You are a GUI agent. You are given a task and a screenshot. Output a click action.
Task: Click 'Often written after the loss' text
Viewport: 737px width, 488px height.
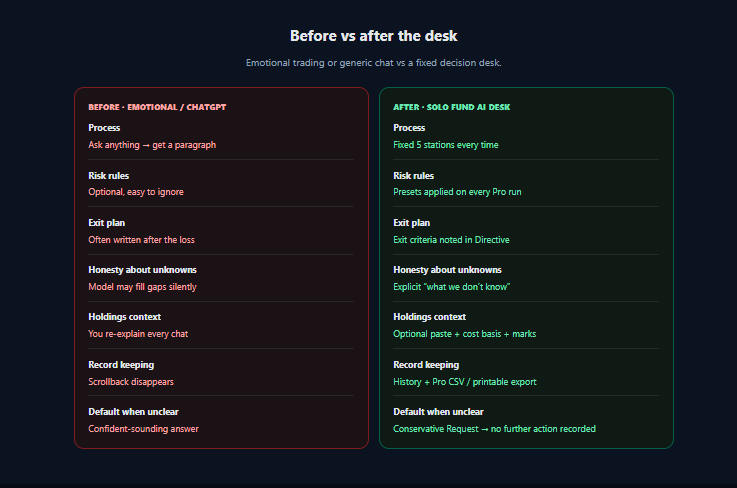click(141, 240)
